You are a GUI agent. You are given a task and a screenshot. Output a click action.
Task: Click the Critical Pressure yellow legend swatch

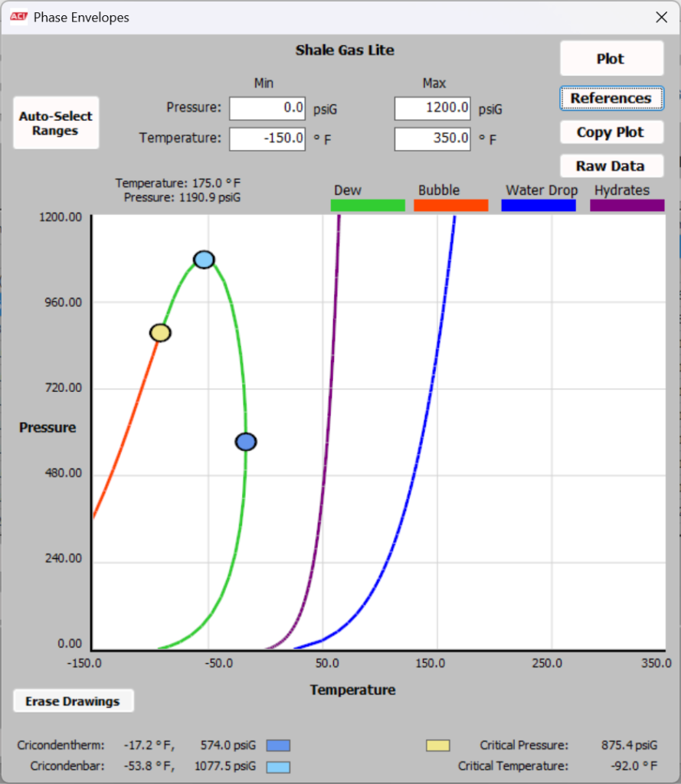pos(438,746)
